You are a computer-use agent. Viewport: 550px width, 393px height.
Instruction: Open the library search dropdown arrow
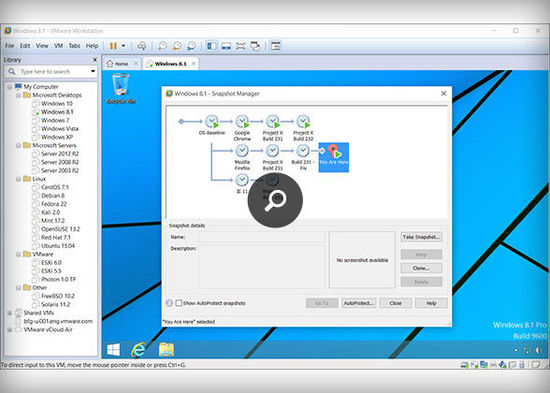(93, 71)
